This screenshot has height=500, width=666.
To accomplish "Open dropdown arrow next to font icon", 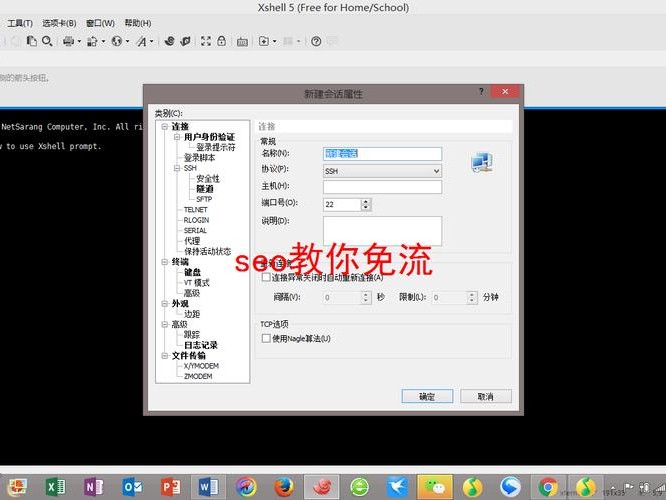I will point(152,42).
